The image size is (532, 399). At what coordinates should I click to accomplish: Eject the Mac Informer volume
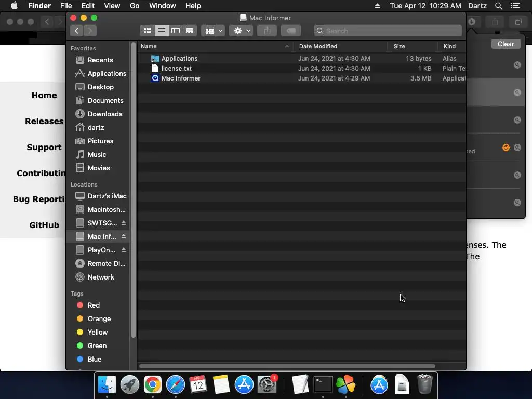click(x=124, y=236)
